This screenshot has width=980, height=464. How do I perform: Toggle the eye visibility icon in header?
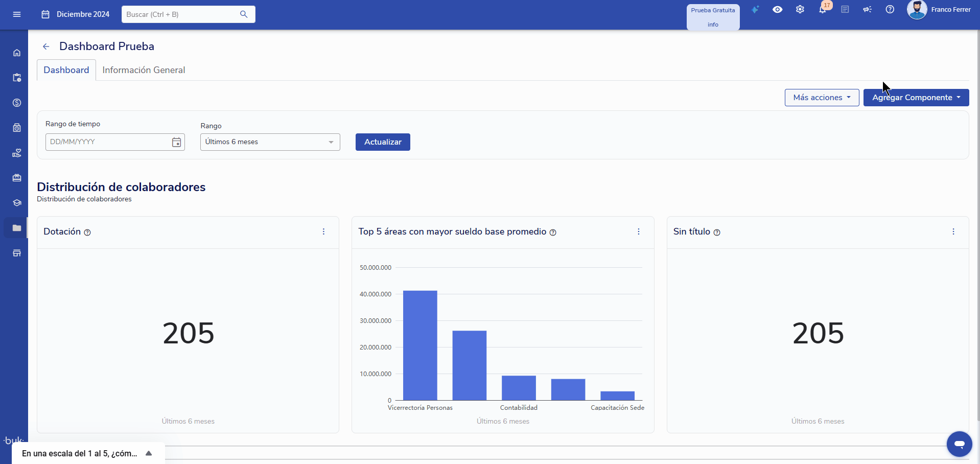click(777, 10)
